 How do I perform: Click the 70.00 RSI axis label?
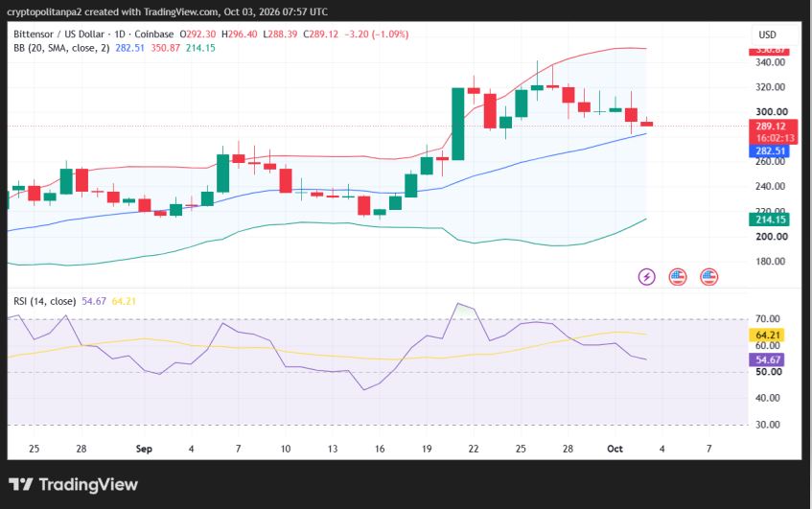(x=768, y=319)
